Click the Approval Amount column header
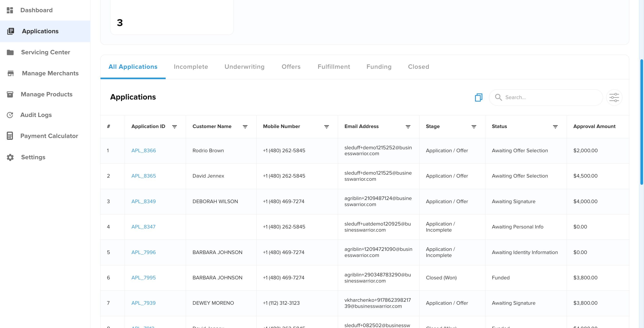 coord(594,126)
